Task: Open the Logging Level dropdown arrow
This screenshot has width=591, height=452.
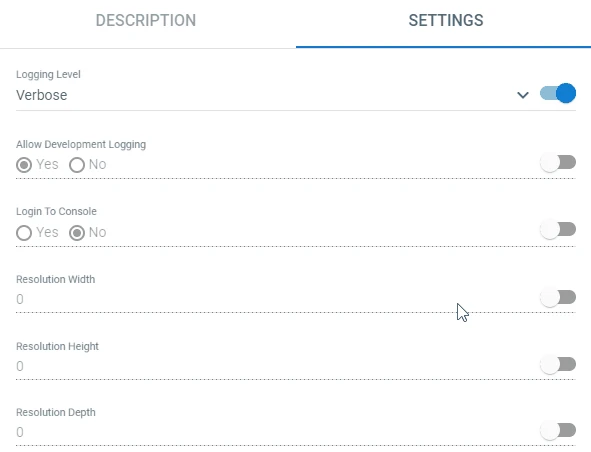Action: click(523, 95)
